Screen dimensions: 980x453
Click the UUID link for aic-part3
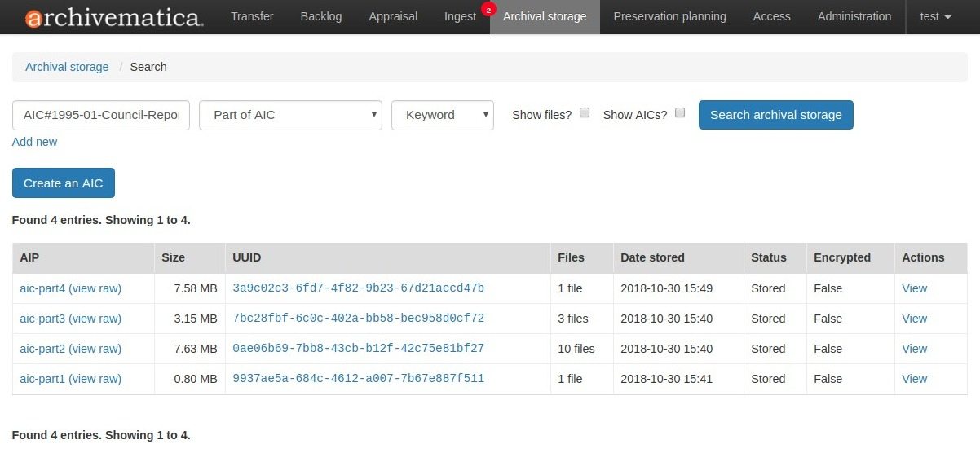[x=358, y=319]
